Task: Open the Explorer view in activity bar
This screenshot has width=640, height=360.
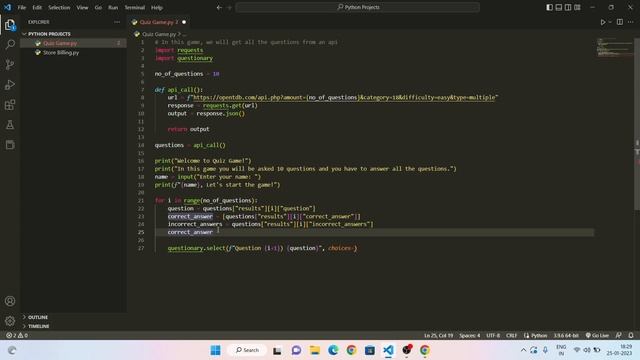Action: coord(10,25)
